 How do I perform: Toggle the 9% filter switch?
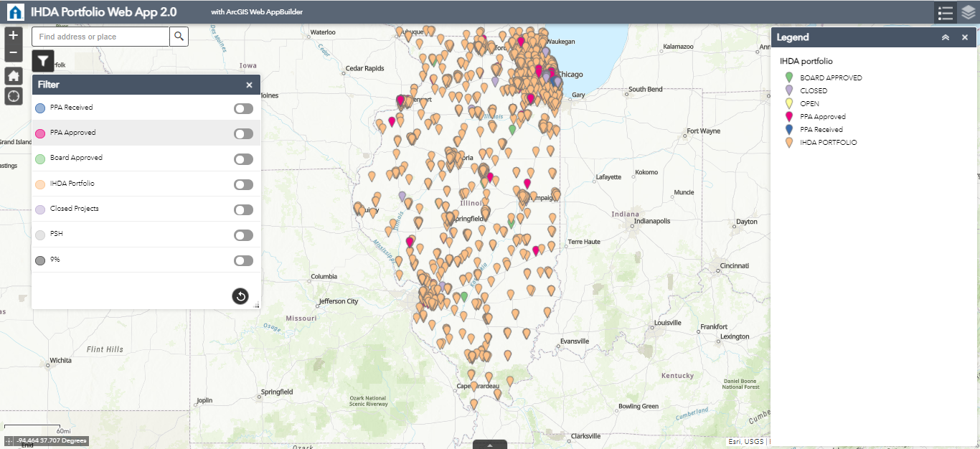pos(243,260)
